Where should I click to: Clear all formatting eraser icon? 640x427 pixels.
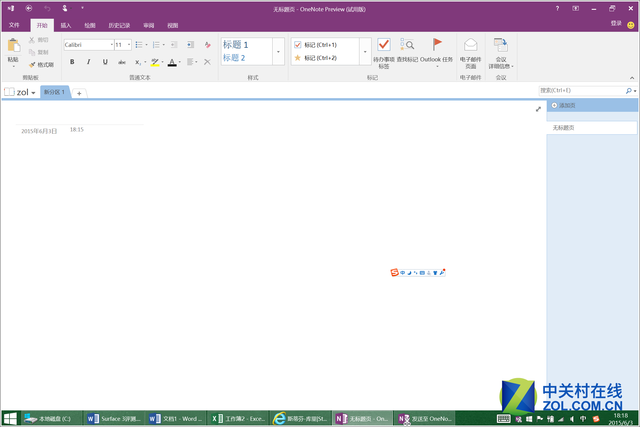point(207,44)
